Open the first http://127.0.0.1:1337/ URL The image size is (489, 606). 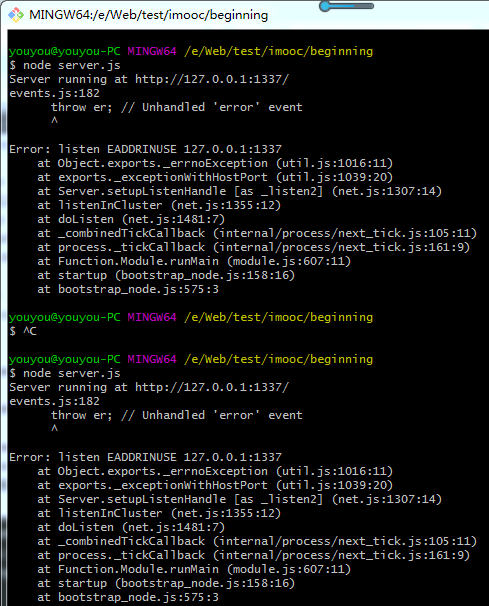(x=212, y=79)
